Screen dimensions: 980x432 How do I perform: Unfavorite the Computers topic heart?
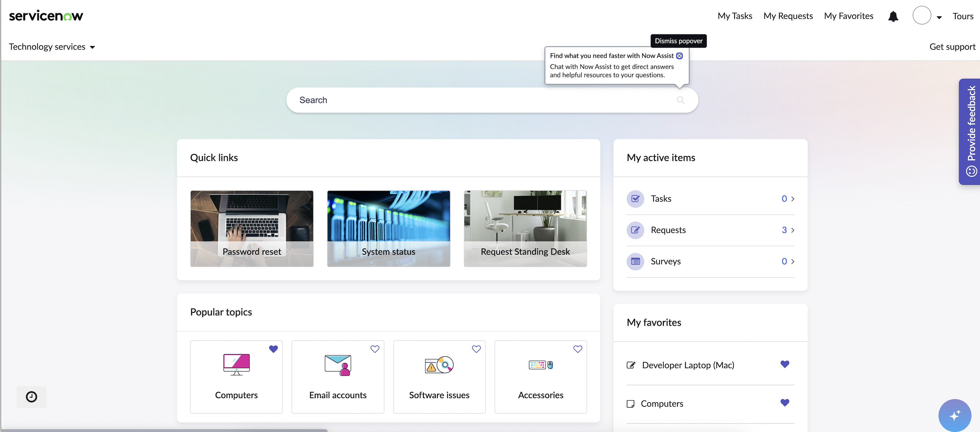click(273, 349)
